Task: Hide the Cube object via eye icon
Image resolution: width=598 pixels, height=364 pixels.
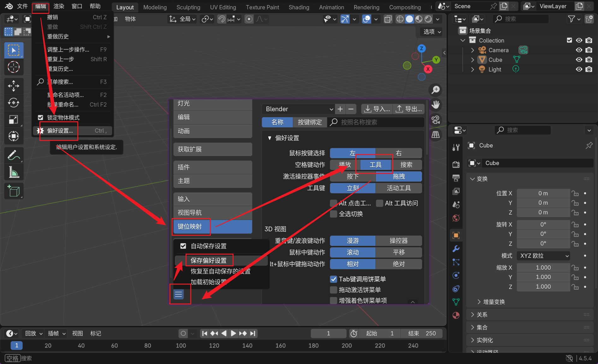Action: click(x=579, y=60)
